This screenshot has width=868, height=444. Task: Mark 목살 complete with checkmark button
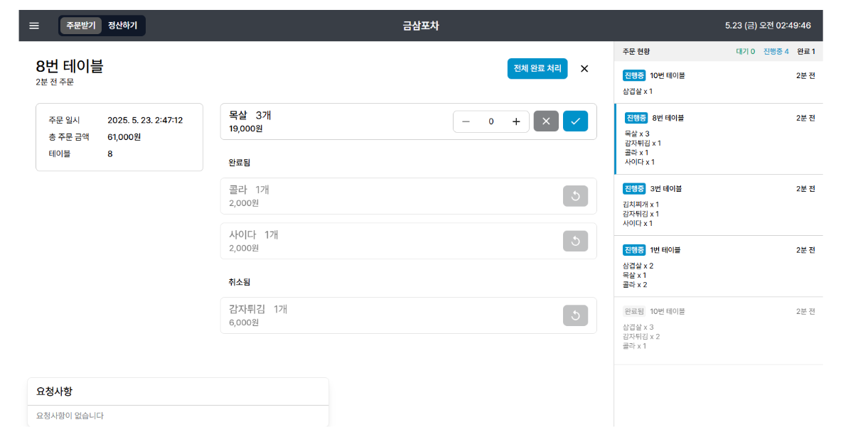575,121
